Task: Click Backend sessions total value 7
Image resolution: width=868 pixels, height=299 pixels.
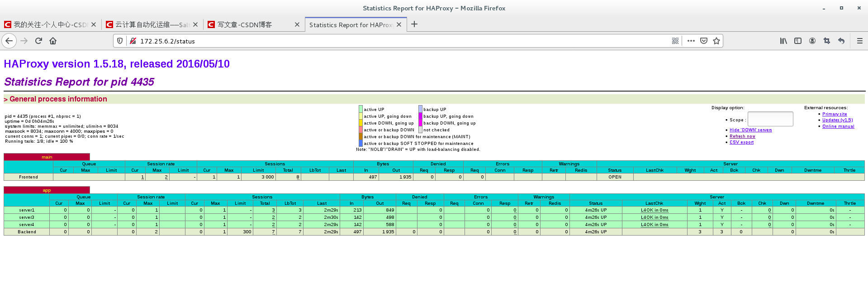Action: coord(274,232)
